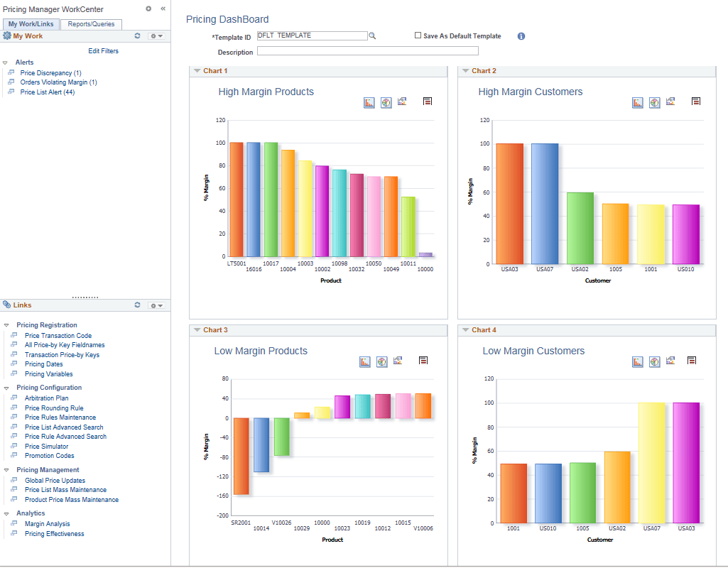Switch Low Margin Customers to pie chart view
Viewport: 728px width, 568px height.
(x=654, y=361)
